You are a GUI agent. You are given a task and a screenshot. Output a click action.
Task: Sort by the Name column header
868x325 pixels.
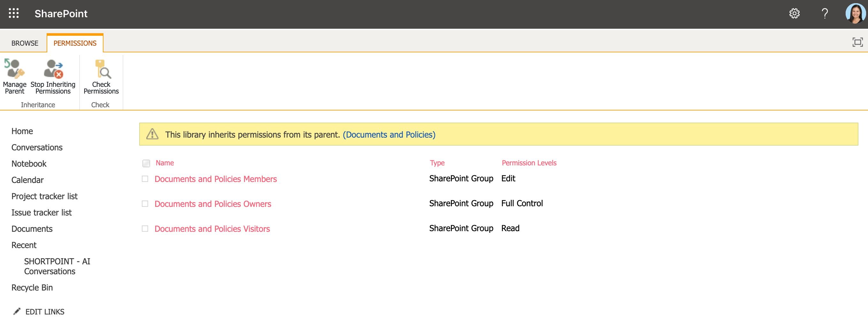pyautogui.click(x=165, y=163)
